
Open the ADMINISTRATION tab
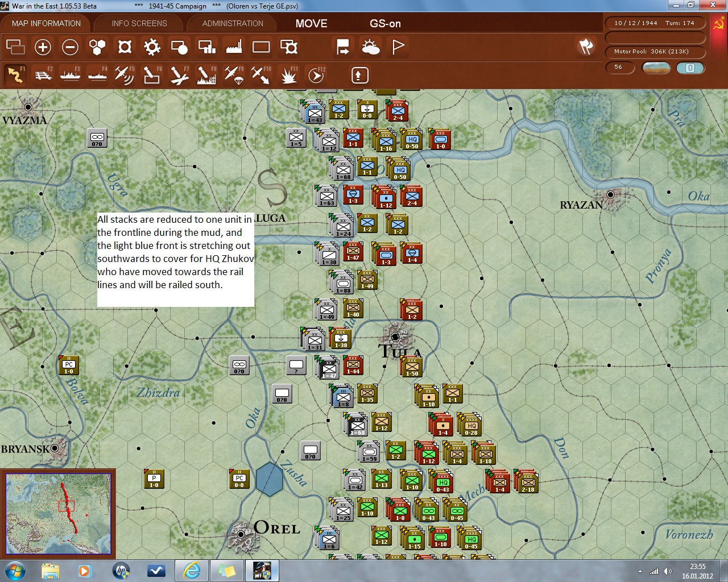pos(233,23)
